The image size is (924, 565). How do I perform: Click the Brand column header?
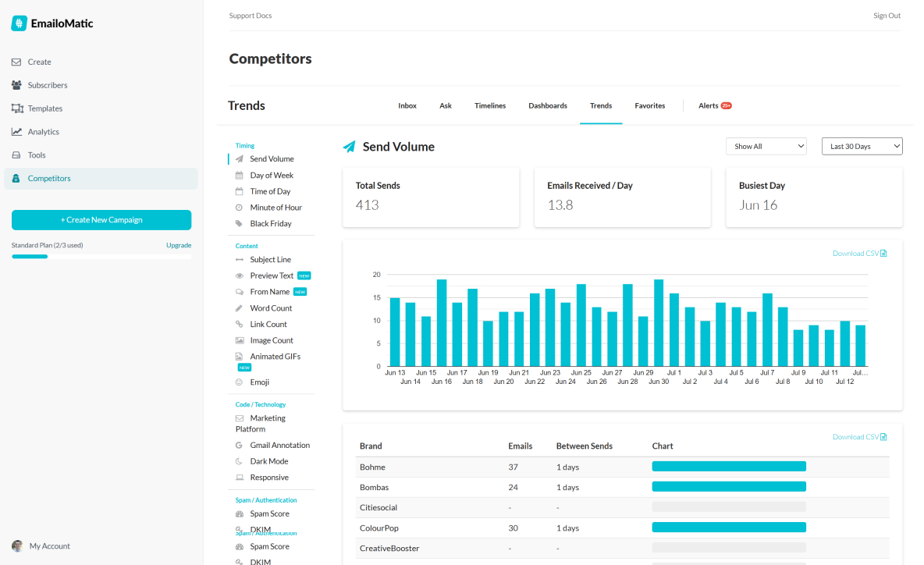371,446
